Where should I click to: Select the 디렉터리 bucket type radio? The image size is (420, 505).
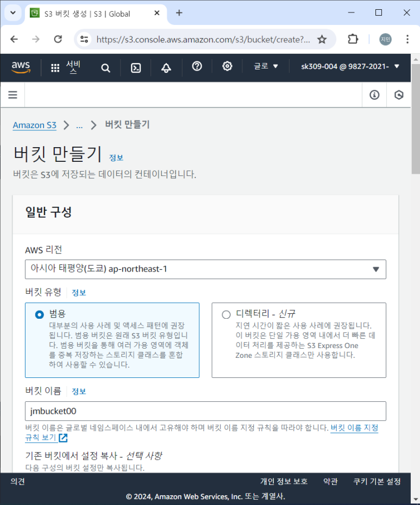[226, 314]
